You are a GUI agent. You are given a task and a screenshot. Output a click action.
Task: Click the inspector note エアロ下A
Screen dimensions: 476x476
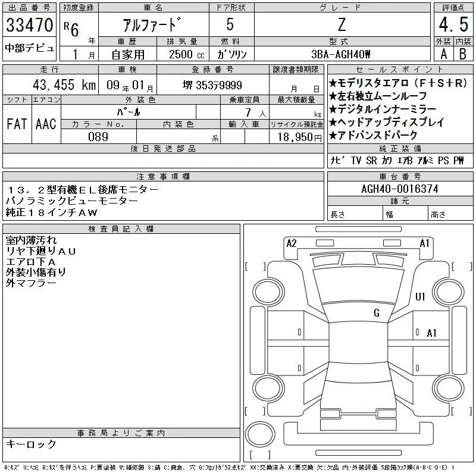click(31, 262)
